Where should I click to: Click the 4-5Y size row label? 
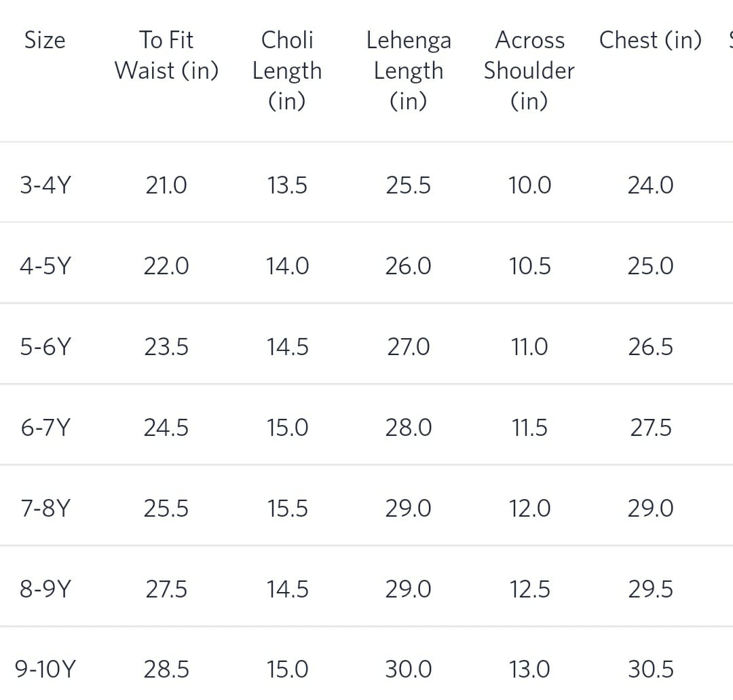pyautogui.click(x=45, y=266)
